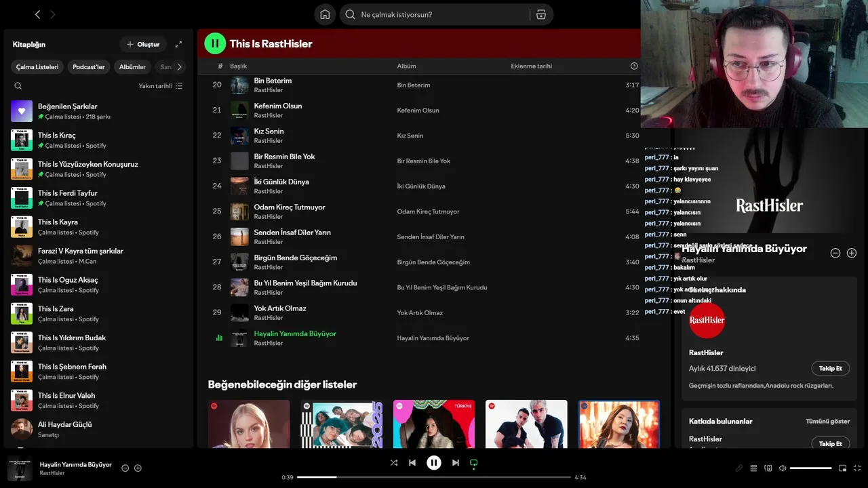Follow RastHisler with Takip Et button
The width and height of the screenshot is (868, 488).
coord(830,369)
